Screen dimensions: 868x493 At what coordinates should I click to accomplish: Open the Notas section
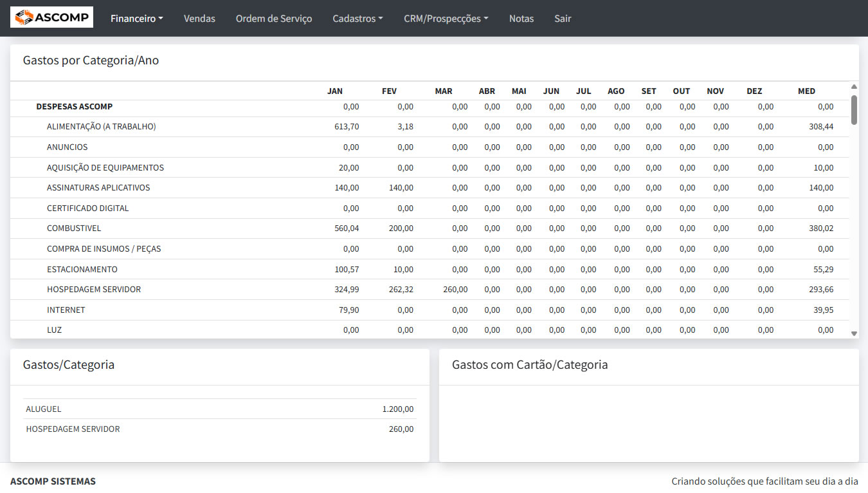tap(521, 19)
